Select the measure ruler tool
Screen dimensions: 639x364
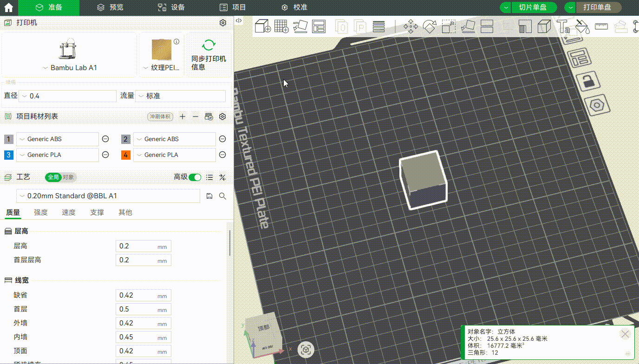click(601, 26)
